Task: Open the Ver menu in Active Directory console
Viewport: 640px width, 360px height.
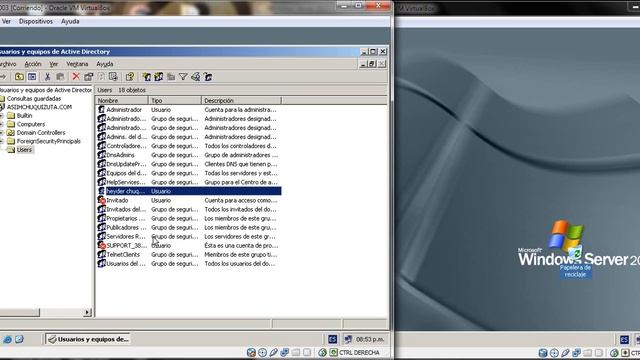Action: point(53,64)
